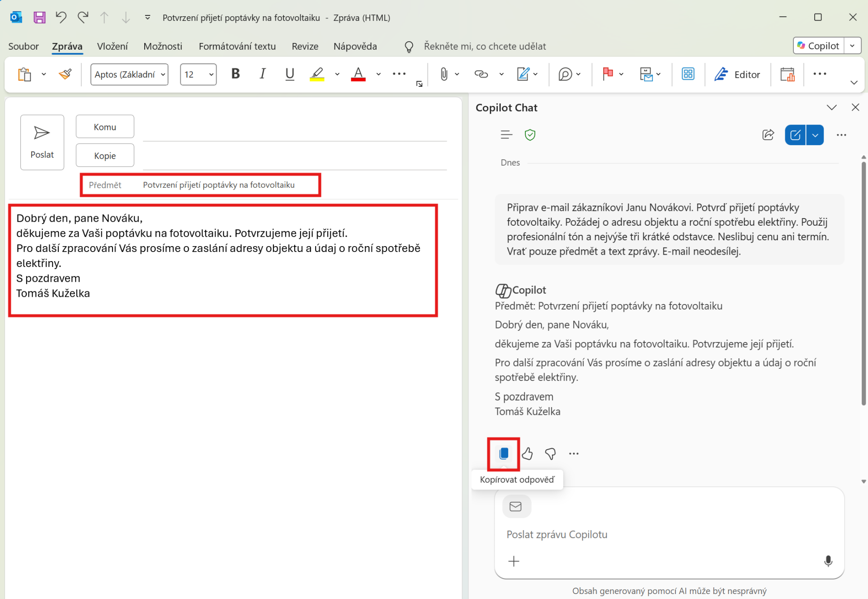
Task: Toggle Bold formatting
Action: pos(236,74)
